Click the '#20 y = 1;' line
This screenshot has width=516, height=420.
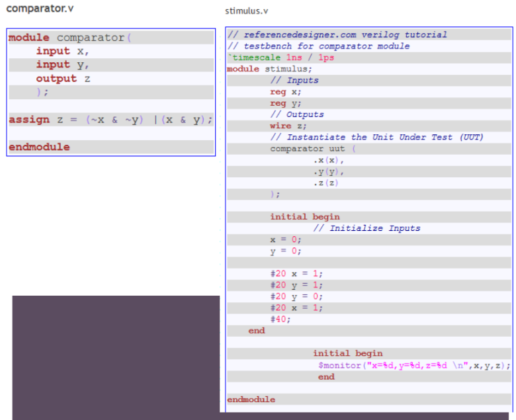coord(296,285)
